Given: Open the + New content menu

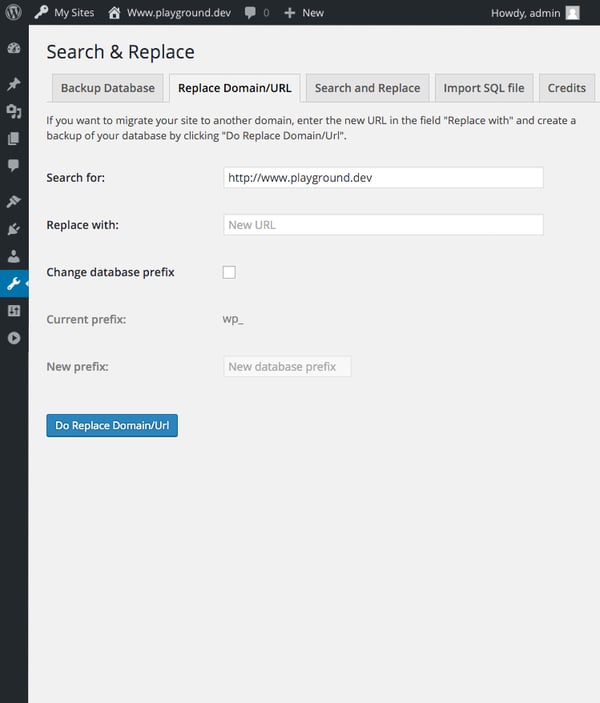Looking at the screenshot, I should pyautogui.click(x=304, y=13).
